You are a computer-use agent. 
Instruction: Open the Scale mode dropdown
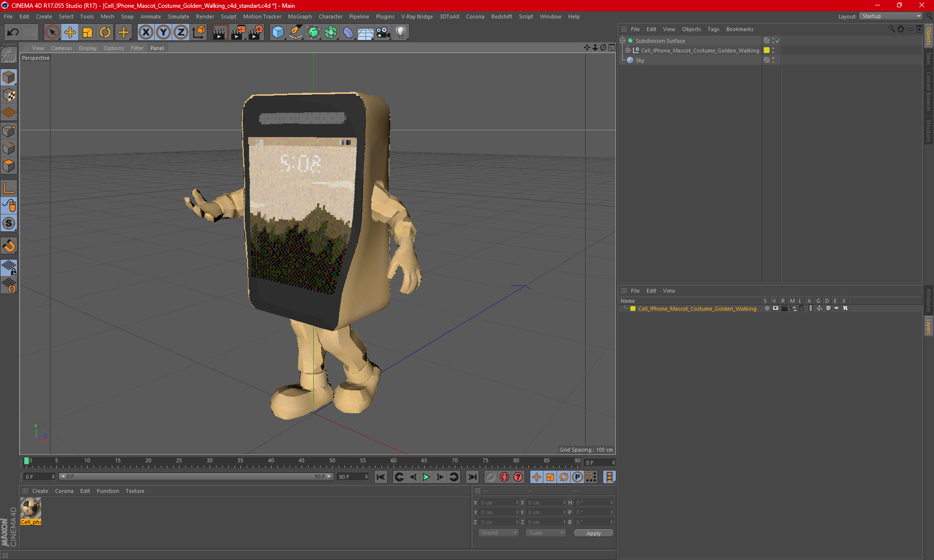pos(546,533)
